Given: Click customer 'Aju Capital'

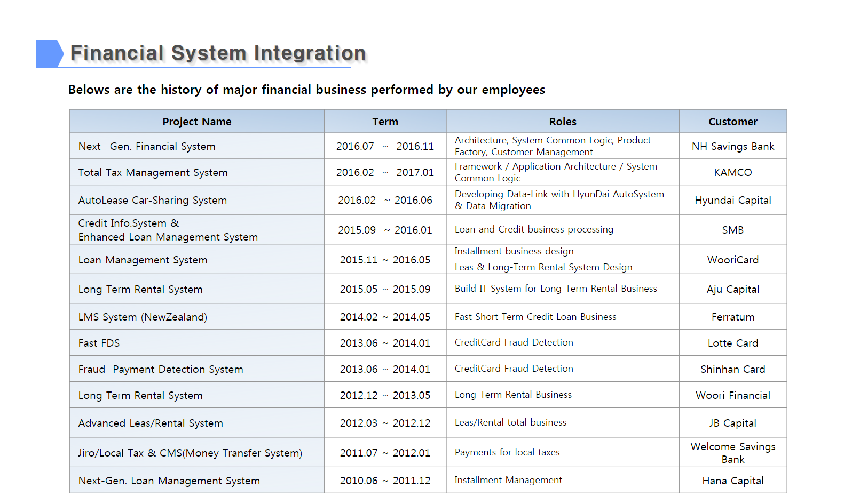Looking at the screenshot, I should pos(733,289).
